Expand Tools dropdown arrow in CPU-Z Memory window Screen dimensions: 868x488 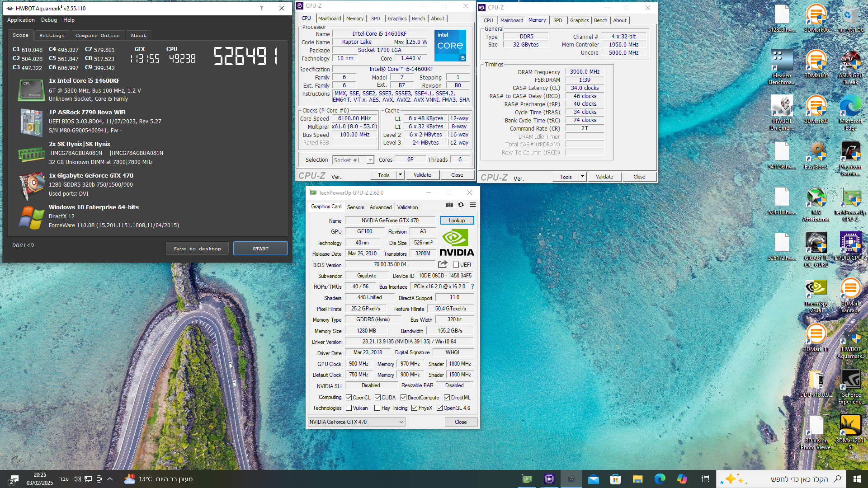click(x=582, y=177)
